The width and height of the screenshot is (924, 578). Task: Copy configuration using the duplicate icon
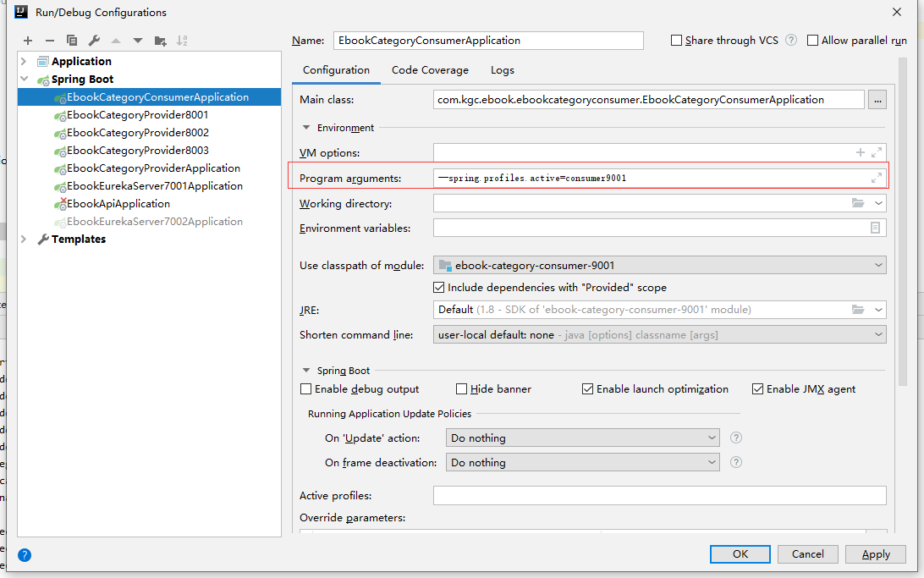click(x=72, y=41)
